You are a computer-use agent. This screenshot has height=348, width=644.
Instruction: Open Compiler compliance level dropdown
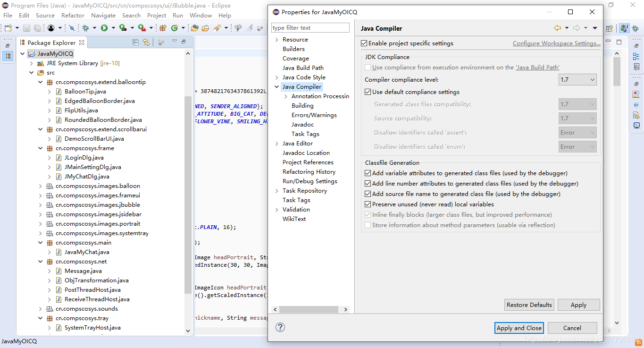pyautogui.click(x=577, y=80)
